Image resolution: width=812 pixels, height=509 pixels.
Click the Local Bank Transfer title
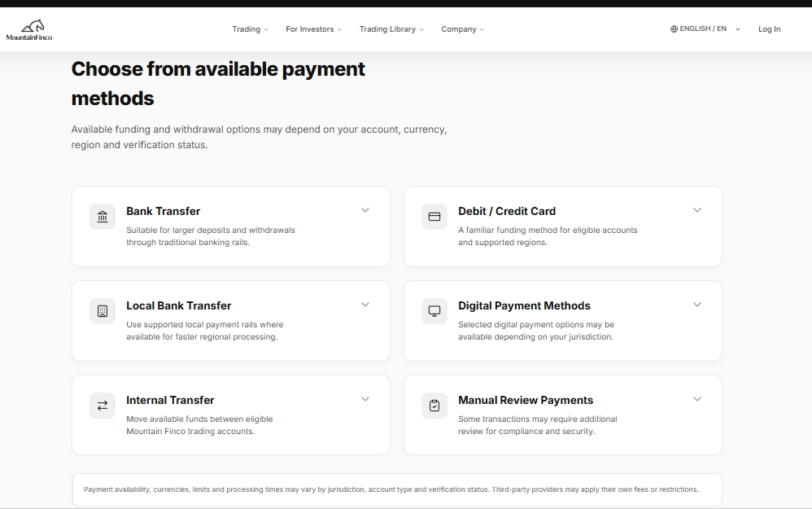tap(179, 306)
